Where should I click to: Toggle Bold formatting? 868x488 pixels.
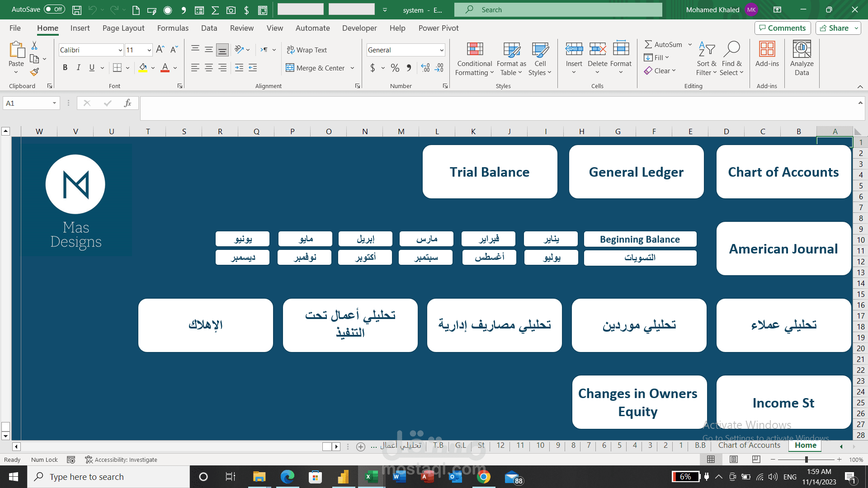pyautogui.click(x=65, y=67)
